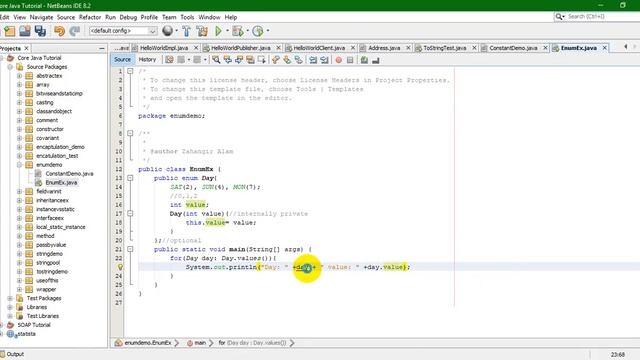Click the green Run Project icon
The height and width of the screenshot is (360, 640).
[x=218, y=31]
